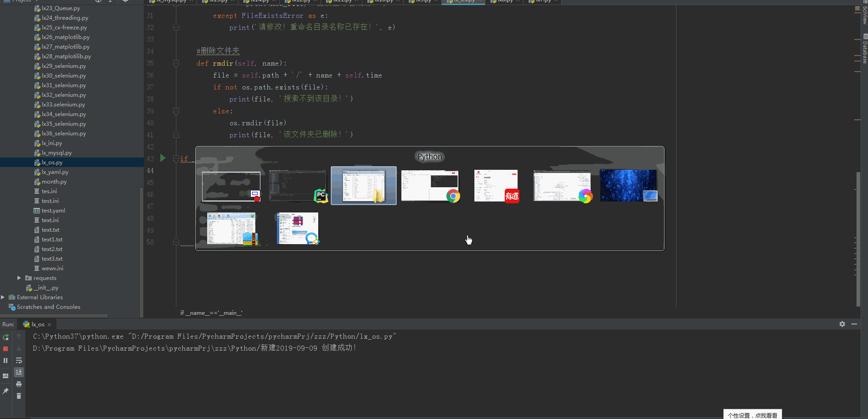Click the project tree vertical scrollbar
Screen dimensions: 868x419
tap(141, 251)
